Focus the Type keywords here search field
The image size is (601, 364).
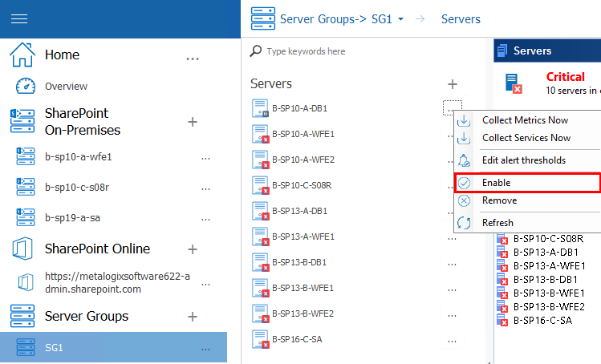307,51
